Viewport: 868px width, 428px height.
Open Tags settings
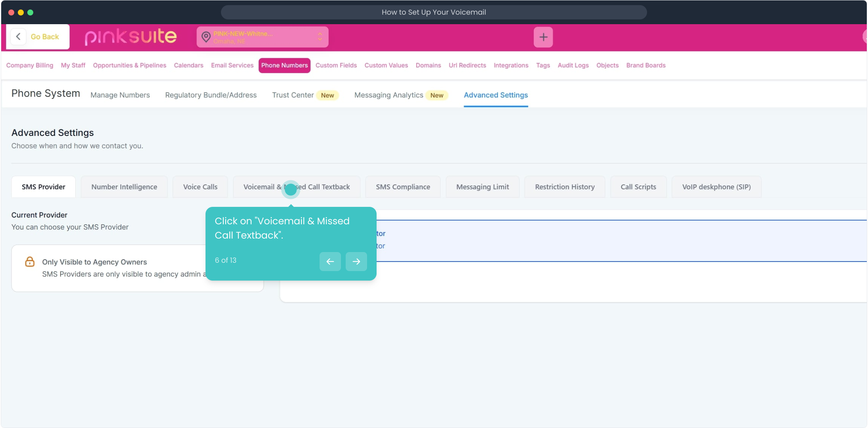(543, 65)
